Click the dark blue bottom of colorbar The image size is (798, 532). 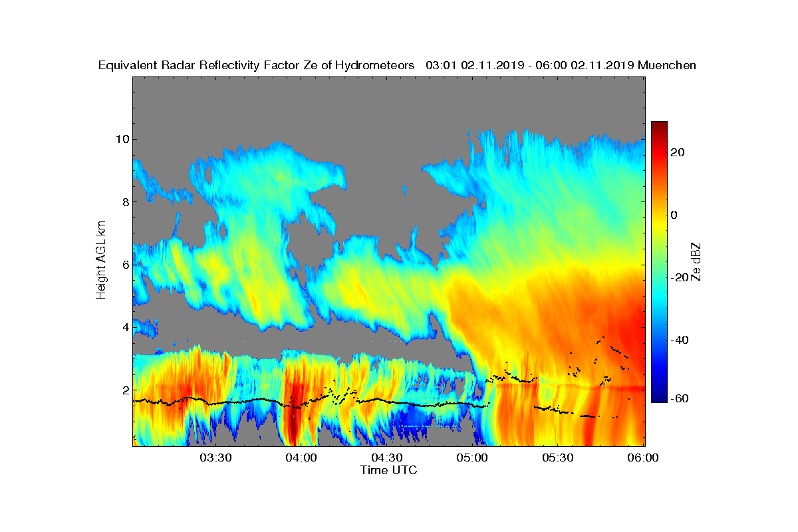[659, 398]
